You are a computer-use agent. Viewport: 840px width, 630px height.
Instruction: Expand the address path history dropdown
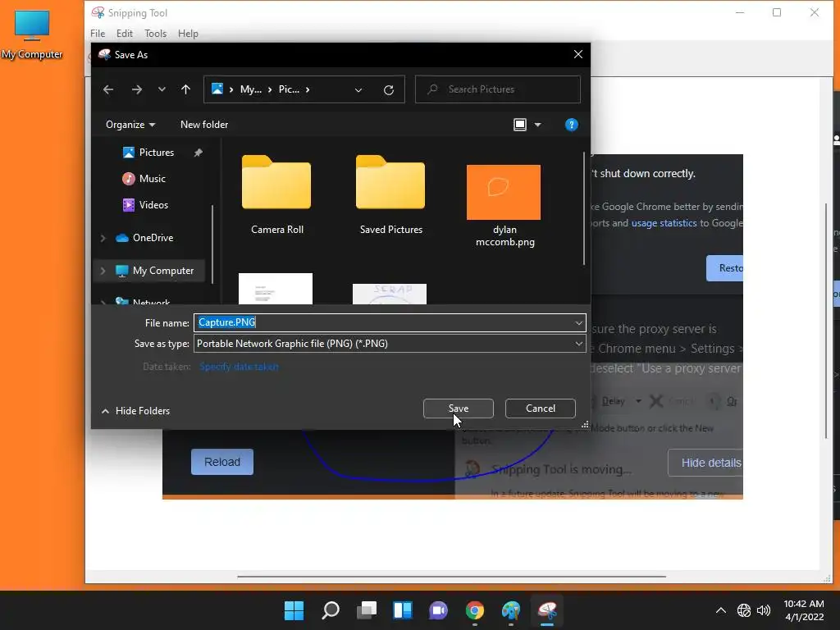click(358, 90)
